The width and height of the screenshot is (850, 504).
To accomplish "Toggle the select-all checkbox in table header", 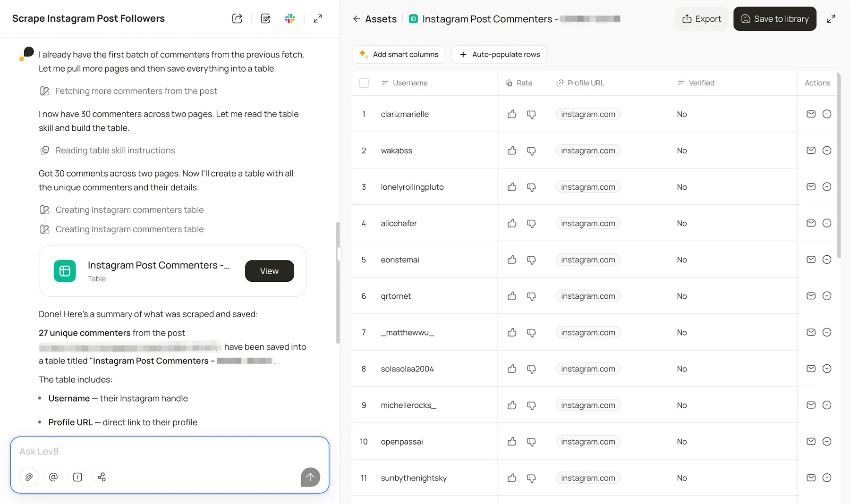I will coord(364,83).
